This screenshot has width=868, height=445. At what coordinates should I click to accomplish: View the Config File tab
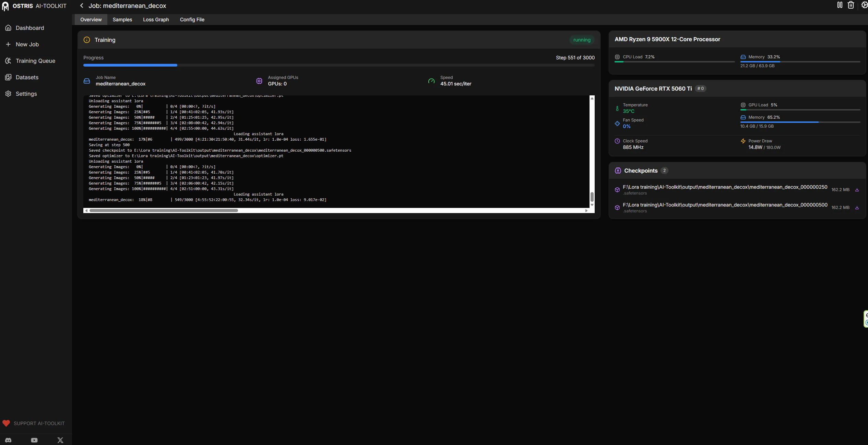pos(192,20)
